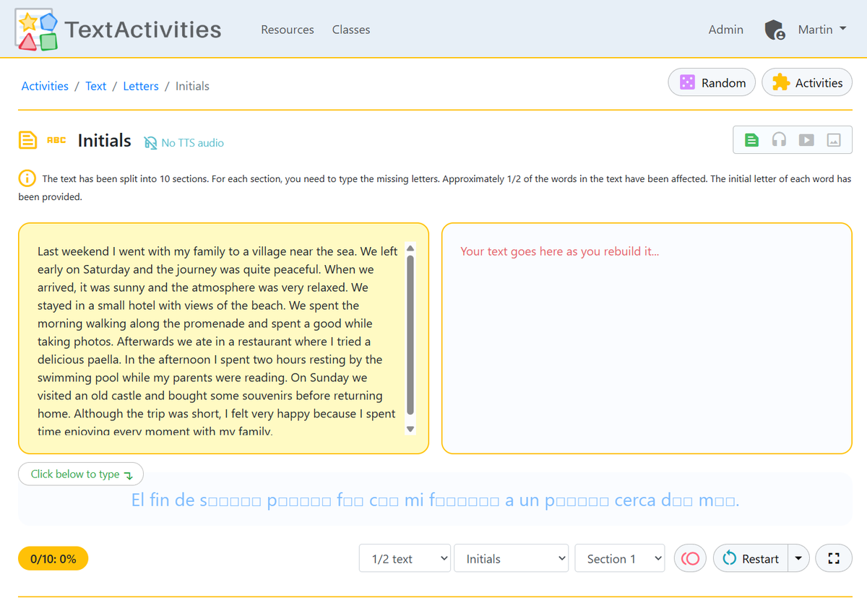Click the Restart button
The width and height of the screenshot is (867, 616).
click(751, 558)
